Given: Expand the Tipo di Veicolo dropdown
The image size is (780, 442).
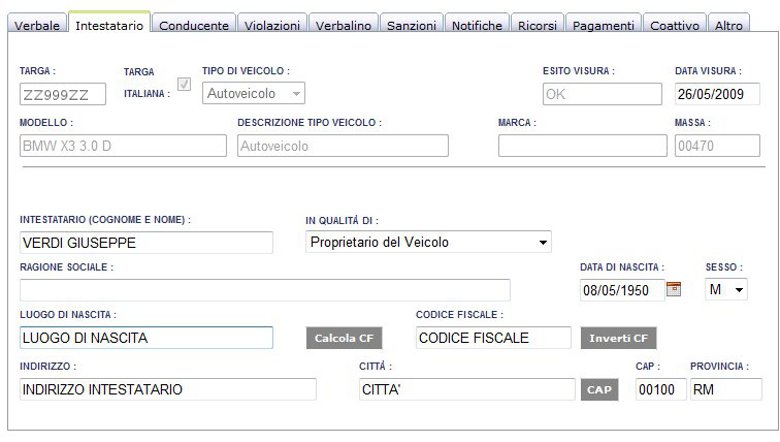Looking at the screenshot, I should (x=253, y=93).
